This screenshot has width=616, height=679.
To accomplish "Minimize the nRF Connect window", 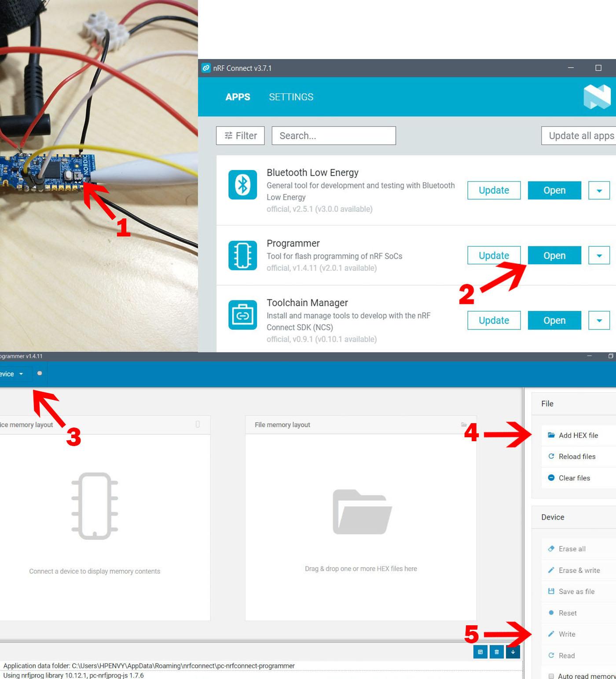I will pos(571,68).
